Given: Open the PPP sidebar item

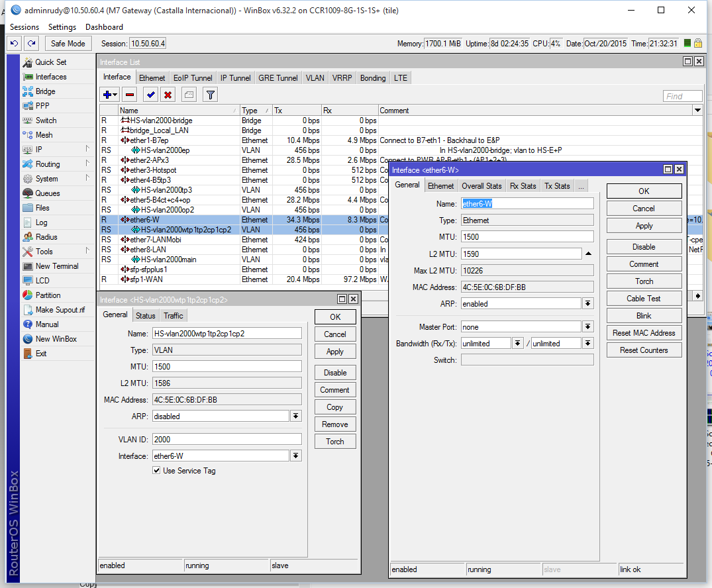Looking at the screenshot, I should click(x=42, y=106).
